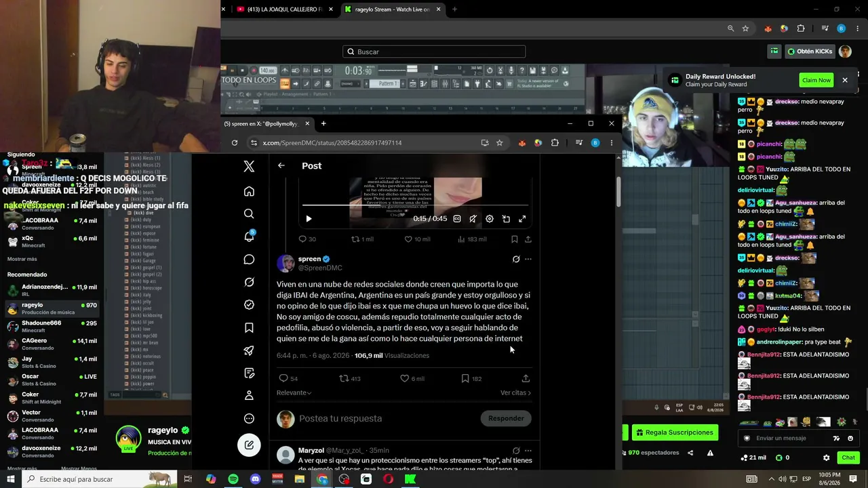Open Discord from the taskbar
Image resolution: width=868 pixels, height=488 pixels.
[255, 479]
